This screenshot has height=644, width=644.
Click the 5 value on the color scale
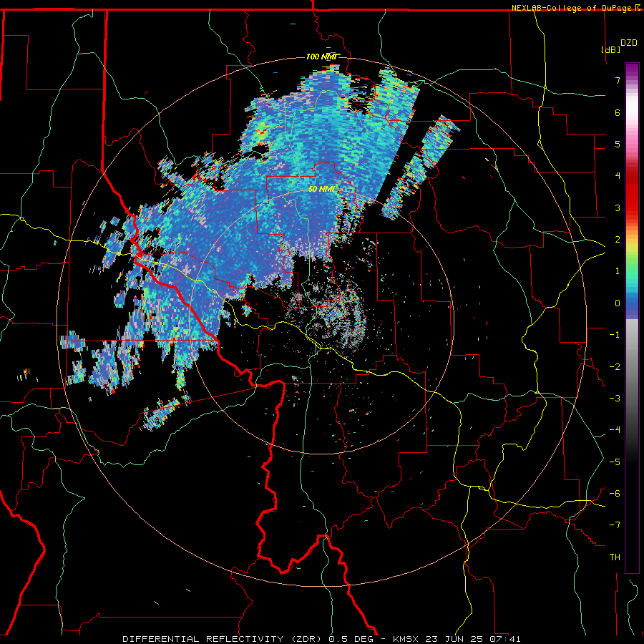(618, 144)
